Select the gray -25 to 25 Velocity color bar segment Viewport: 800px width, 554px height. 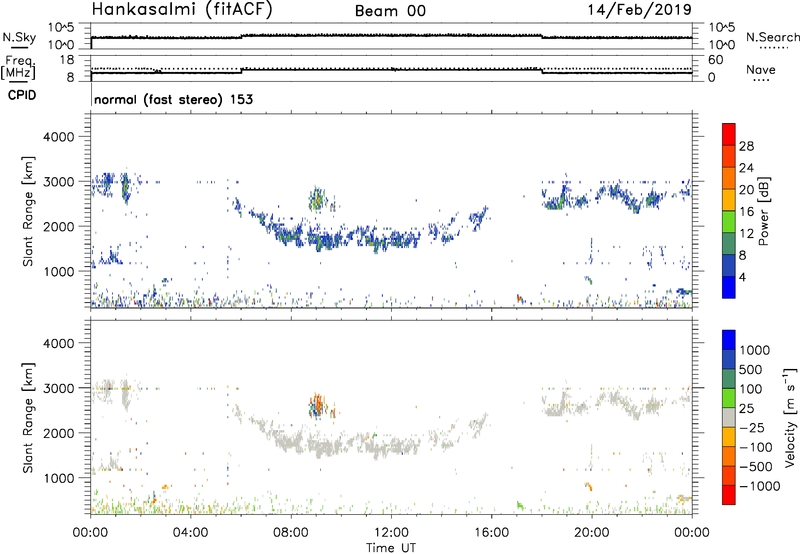point(729,417)
